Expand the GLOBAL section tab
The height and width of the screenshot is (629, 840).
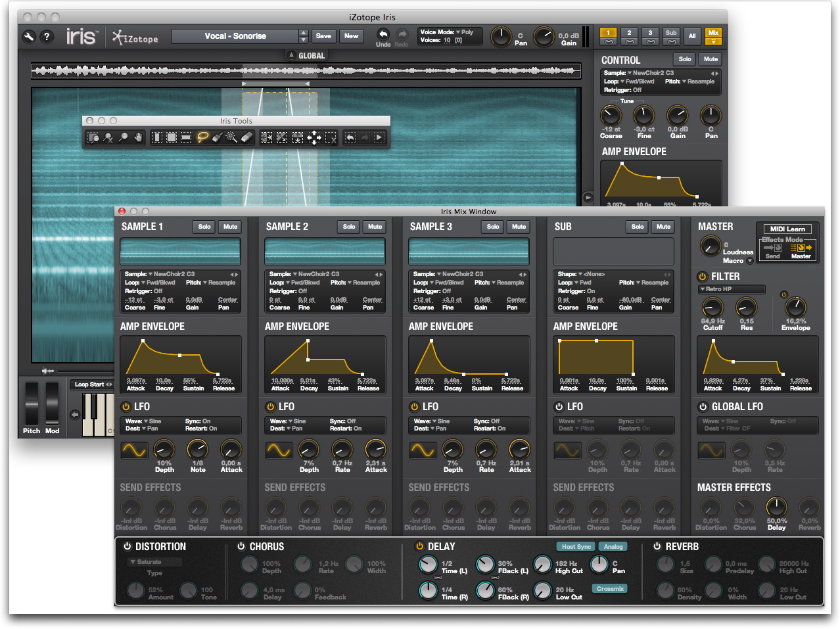[x=306, y=56]
